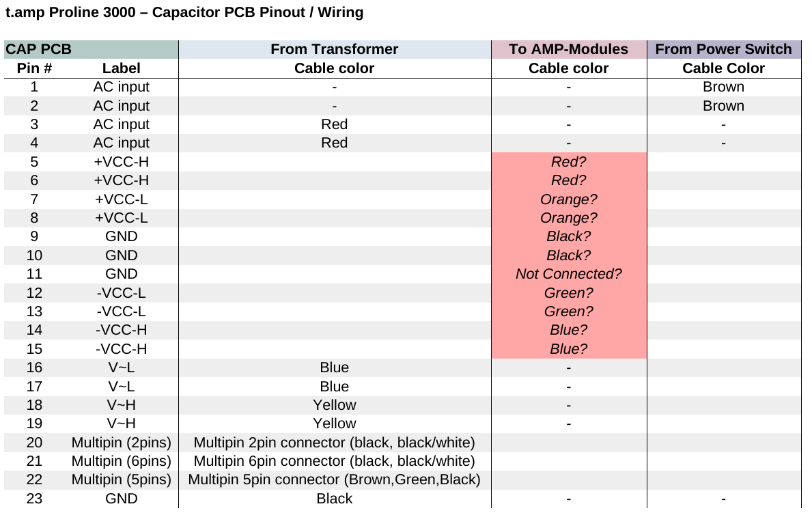Click the 'From Power Switch' header cell
The height and width of the screenshot is (515, 812).
tap(724, 49)
